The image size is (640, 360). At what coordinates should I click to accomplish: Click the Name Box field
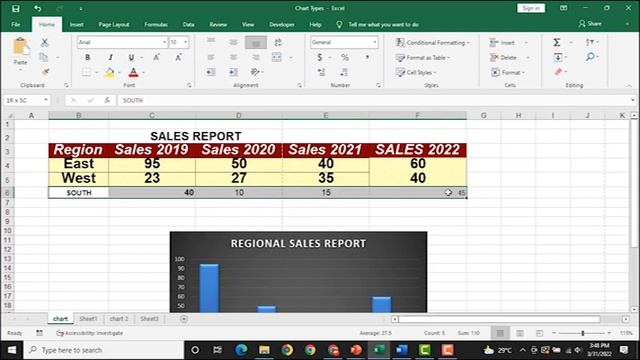26,100
